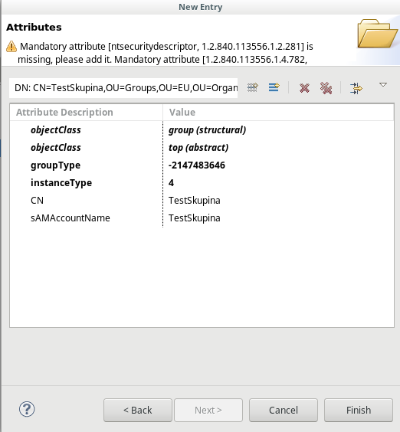This screenshot has height=432, width=400.
Task: Select the instanceType attribute row
Action: [x=202, y=183]
